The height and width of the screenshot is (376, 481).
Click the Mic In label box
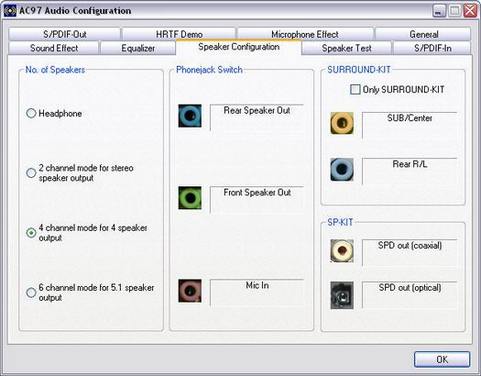[257, 292]
